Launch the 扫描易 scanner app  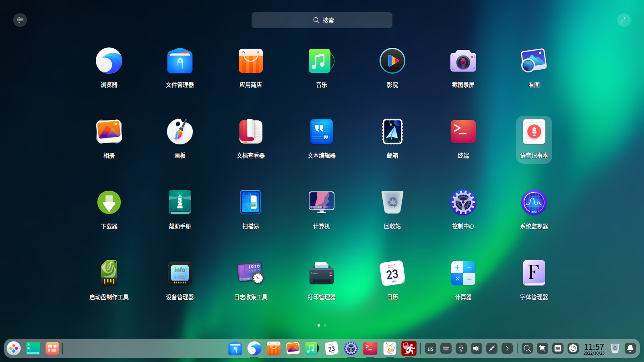(251, 202)
